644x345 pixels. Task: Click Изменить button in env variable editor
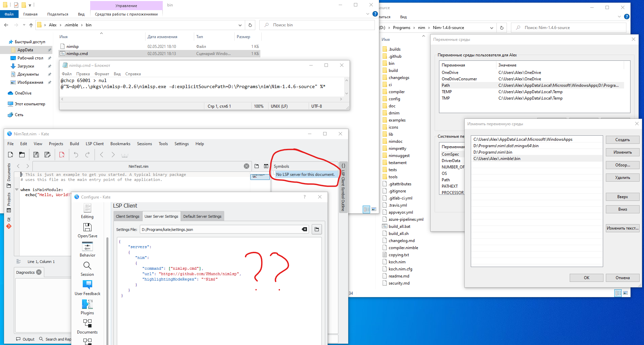point(622,152)
